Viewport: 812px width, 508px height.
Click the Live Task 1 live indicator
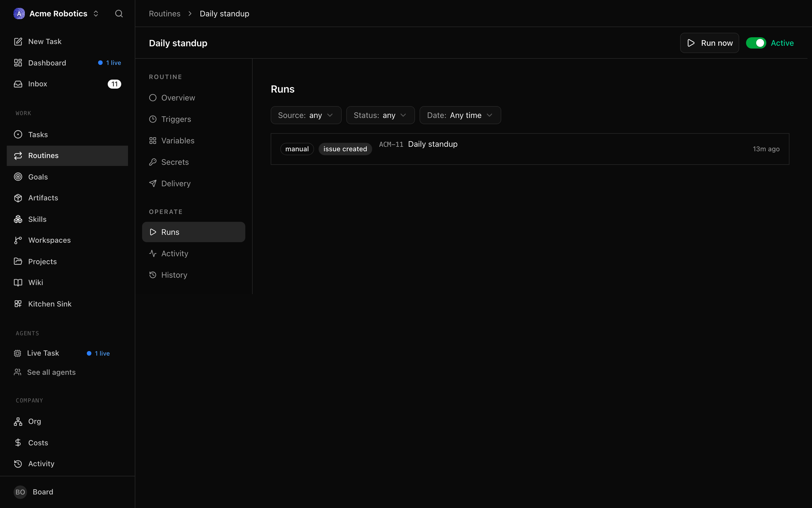[98, 353]
